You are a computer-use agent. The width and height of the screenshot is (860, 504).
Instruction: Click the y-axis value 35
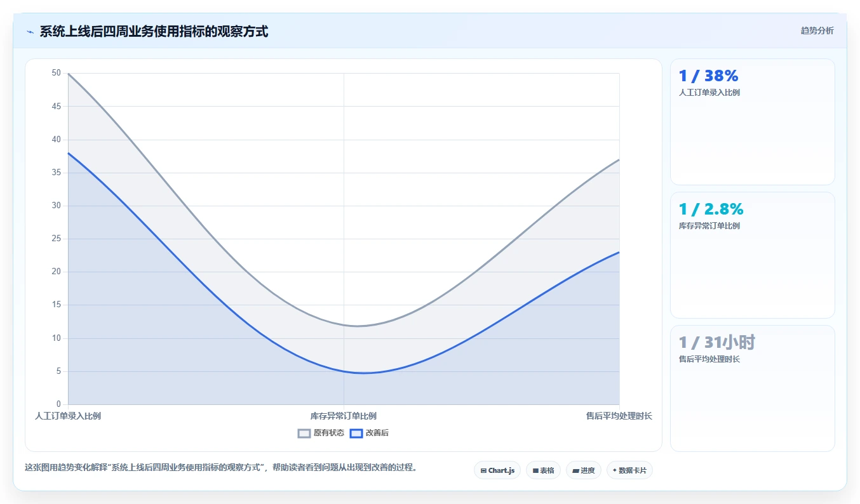(x=57, y=173)
